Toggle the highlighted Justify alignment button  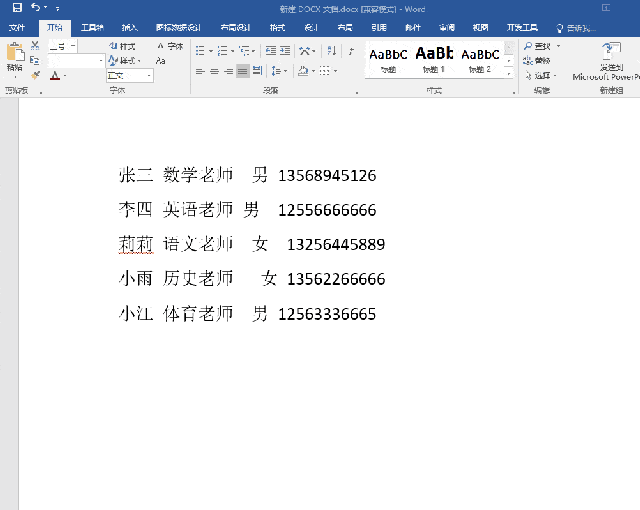[242, 71]
